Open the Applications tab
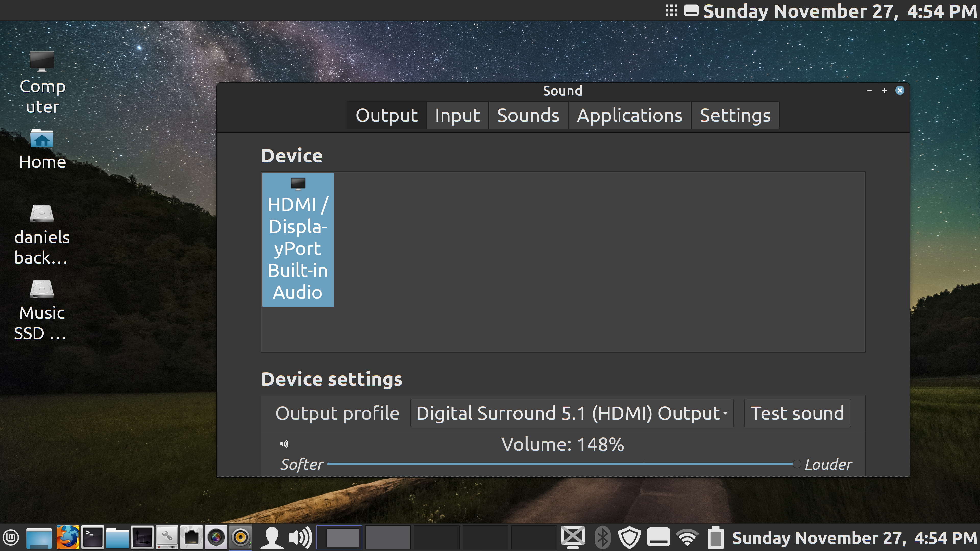 point(630,115)
